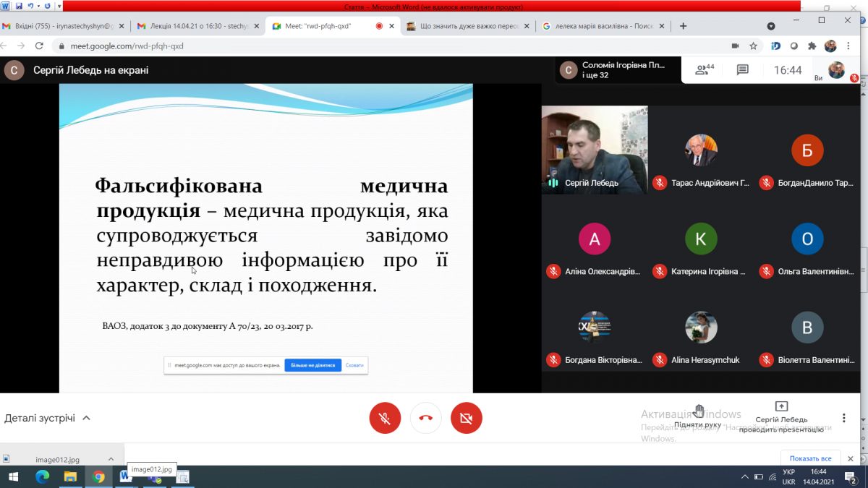Toggle the microphone mute button
Screen dimensions: 868x488
[385, 418]
